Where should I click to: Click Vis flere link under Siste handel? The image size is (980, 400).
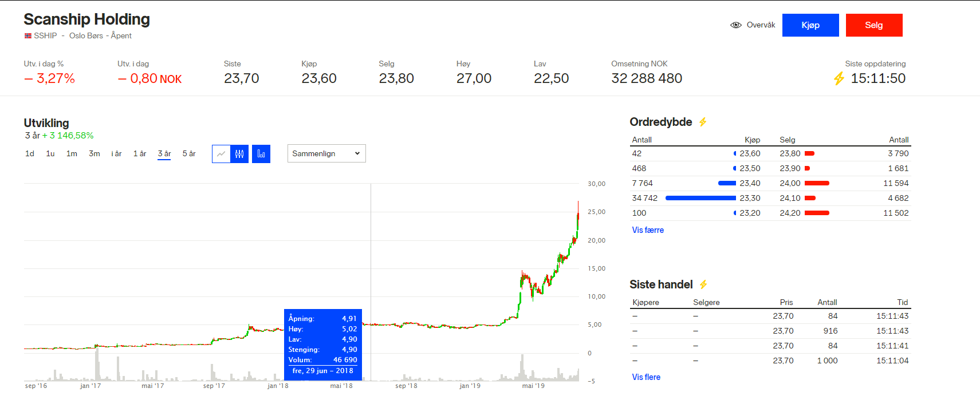(646, 377)
